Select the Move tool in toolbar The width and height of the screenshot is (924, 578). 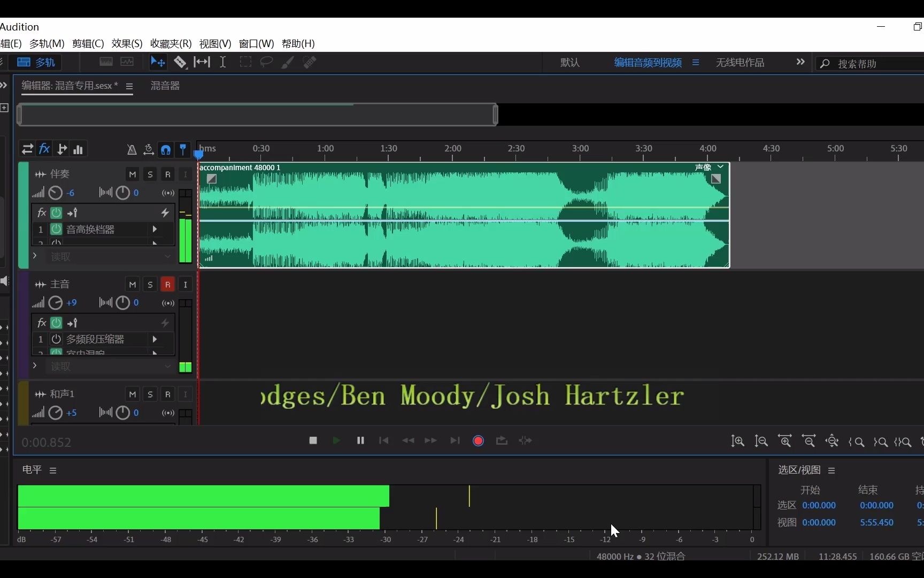[158, 62]
